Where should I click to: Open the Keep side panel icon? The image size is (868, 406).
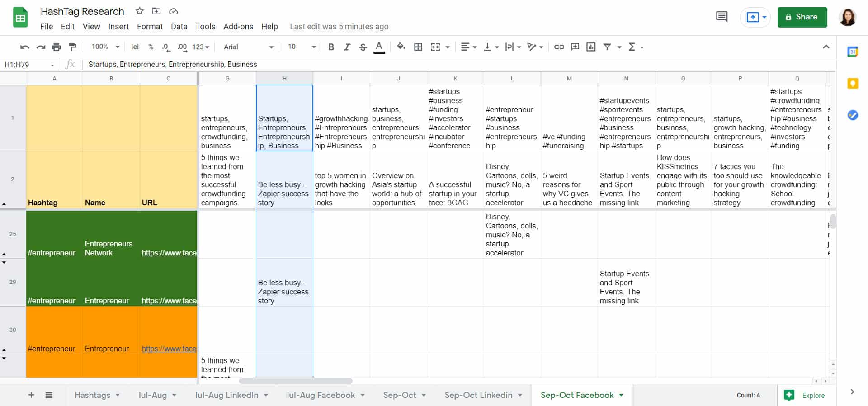[x=853, y=84]
